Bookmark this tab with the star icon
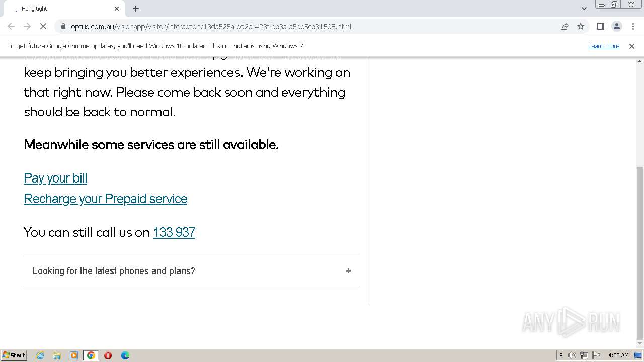Viewport: 644px width, 362px height. coord(581,26)
